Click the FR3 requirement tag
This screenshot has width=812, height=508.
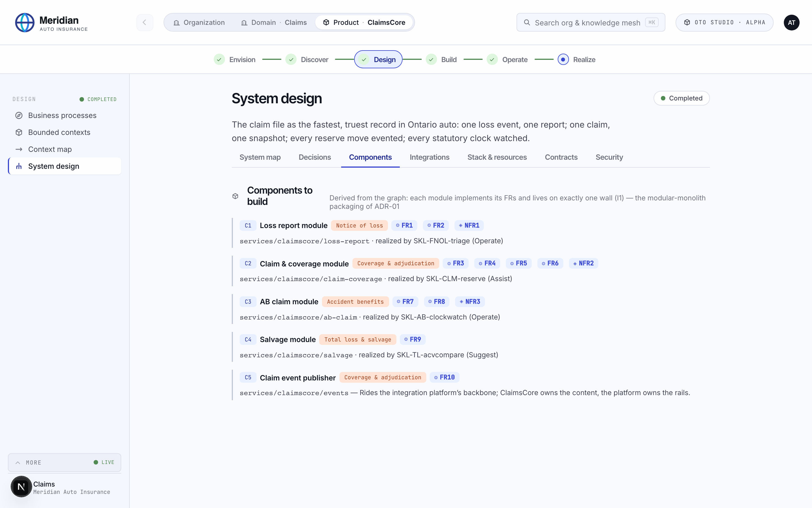coord(456,263)
